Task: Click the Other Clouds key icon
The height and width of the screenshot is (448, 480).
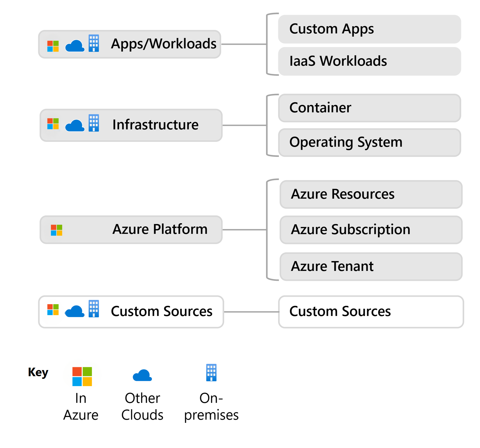Action: click(x=142, y=375)
